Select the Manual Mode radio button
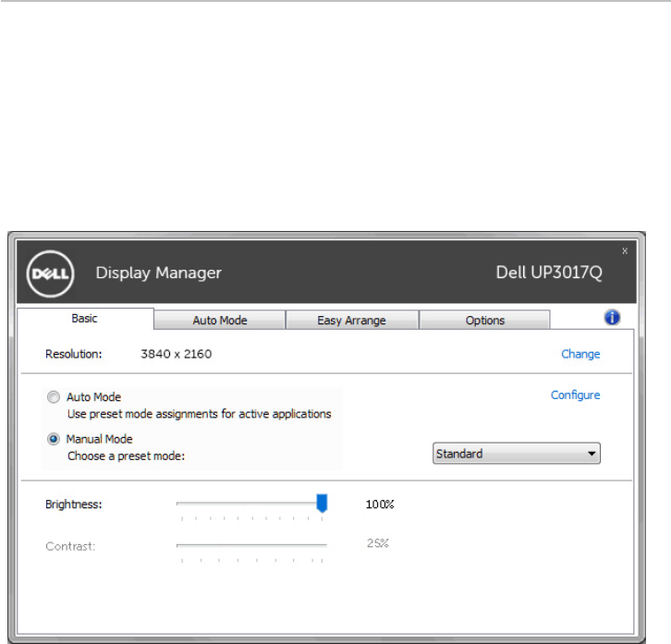This screenshot has height=644, width=671. pos(54,439)
